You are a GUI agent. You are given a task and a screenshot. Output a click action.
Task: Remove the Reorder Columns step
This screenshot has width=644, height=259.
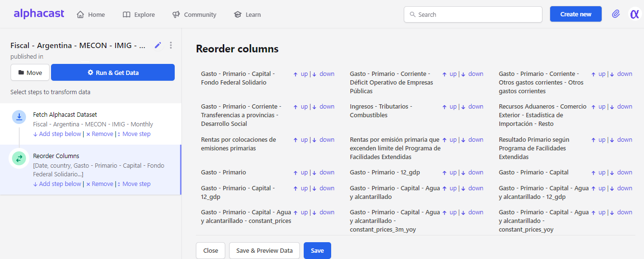(100, 184)
